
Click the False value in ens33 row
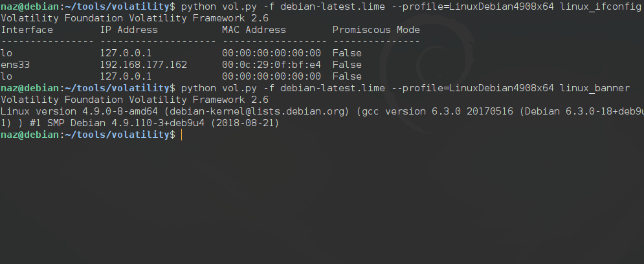347,65
